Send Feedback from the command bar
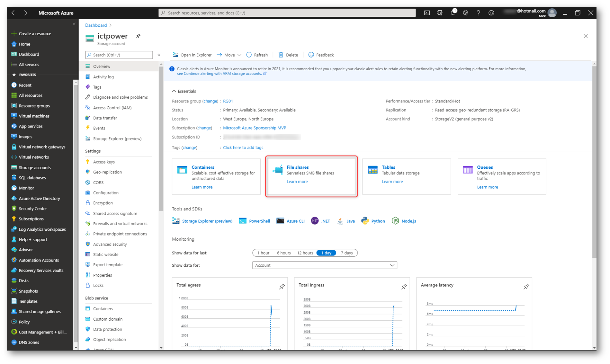The height and width of the screenshot is (364, 610). point(321,55)
